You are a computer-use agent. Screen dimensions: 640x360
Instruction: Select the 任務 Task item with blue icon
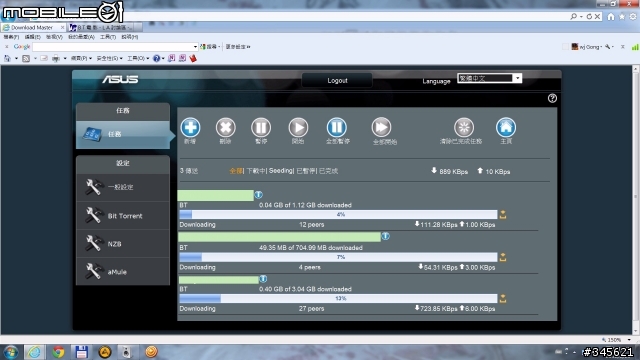tap(123, 134)
